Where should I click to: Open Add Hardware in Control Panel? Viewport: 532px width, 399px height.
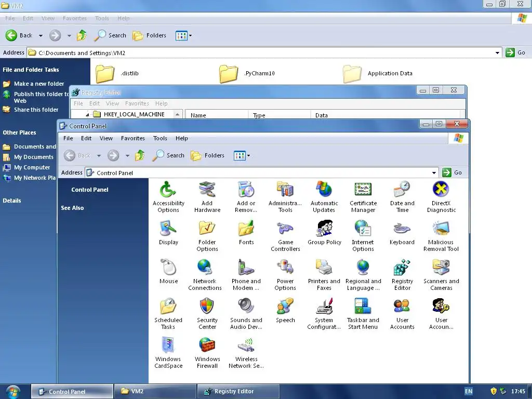click(207, 197)
